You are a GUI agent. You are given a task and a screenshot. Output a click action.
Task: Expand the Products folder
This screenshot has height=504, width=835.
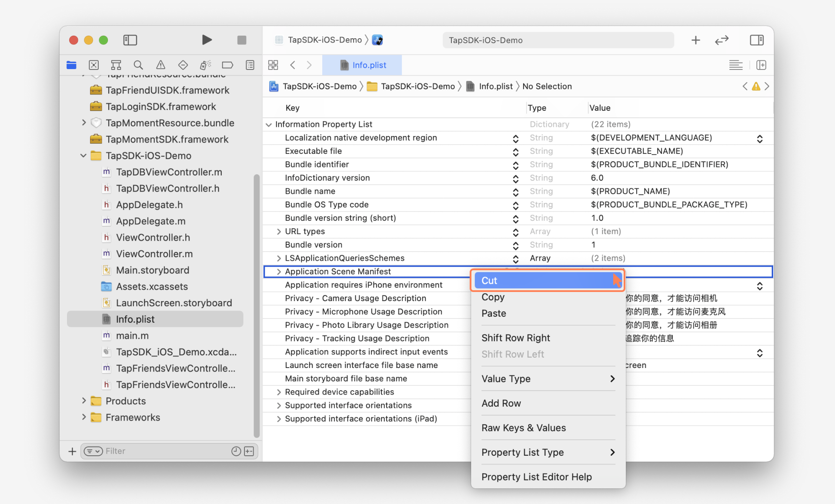click(83, 401)
